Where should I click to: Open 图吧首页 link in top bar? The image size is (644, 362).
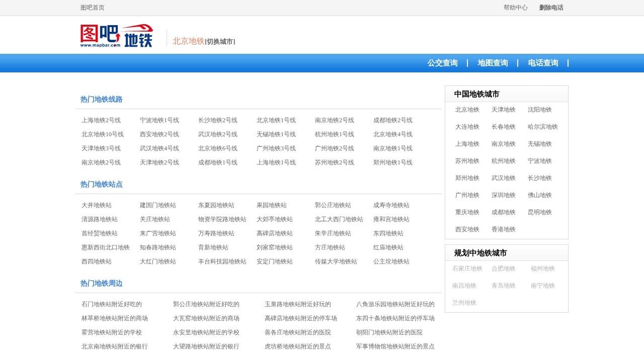[x=93, y=8]
